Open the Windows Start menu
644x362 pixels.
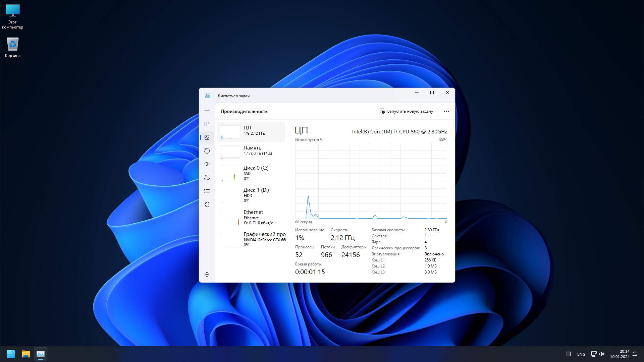[11, 354]
